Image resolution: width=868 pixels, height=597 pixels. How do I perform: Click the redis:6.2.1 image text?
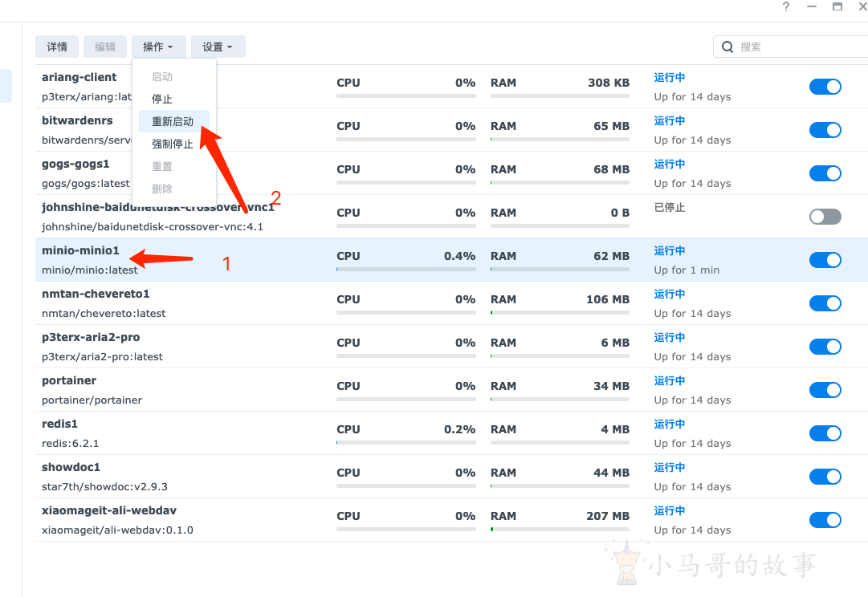pos(71,443)
